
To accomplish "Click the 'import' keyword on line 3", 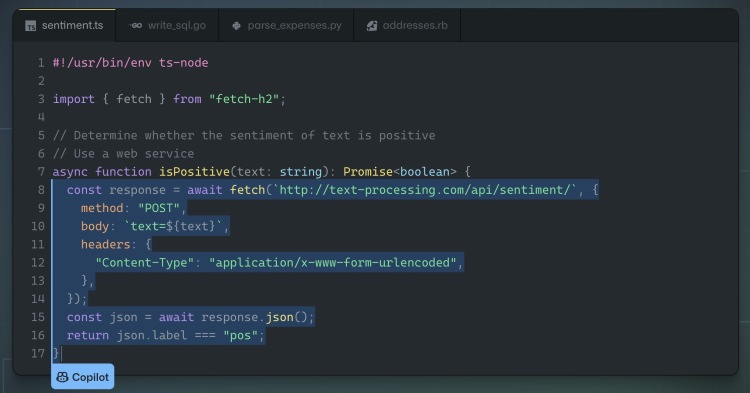I will (x=74, y=99).
